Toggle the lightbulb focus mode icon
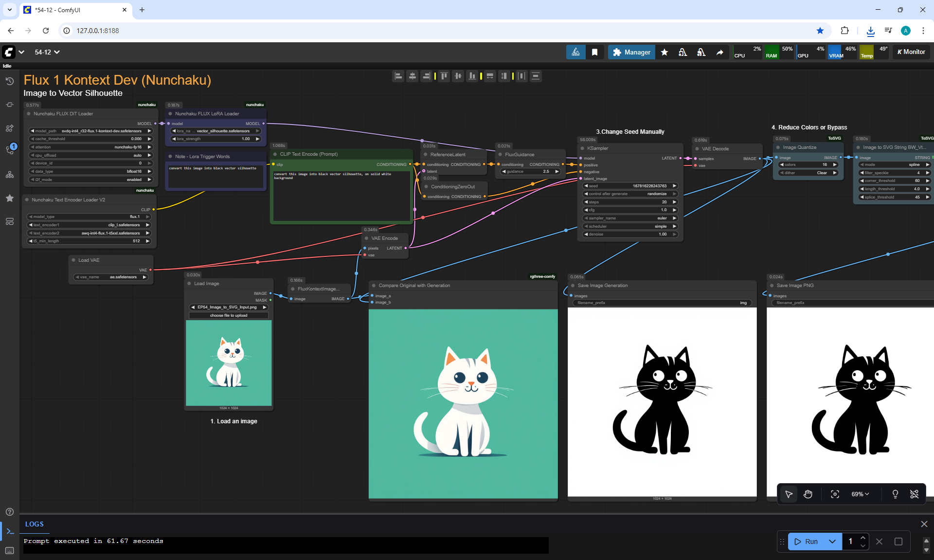Screen dimensions: 934x560 click(895, 494)
